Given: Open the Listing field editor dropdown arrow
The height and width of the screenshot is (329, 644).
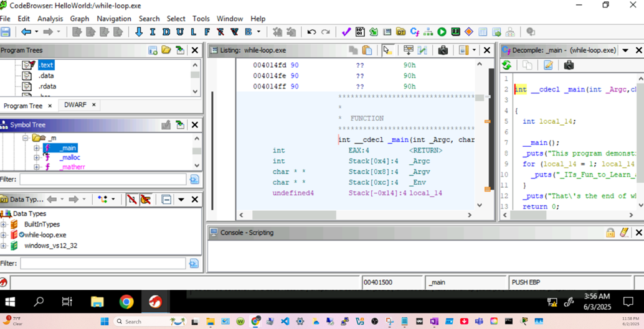Looking at the screenshot, I should (x=475, y=50).
